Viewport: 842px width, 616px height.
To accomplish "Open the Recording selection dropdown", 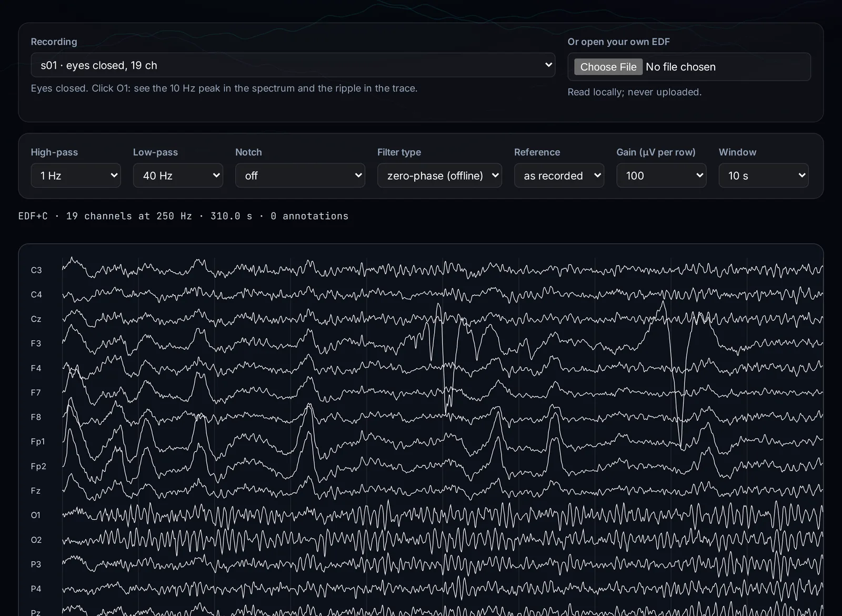I will 293,65.
